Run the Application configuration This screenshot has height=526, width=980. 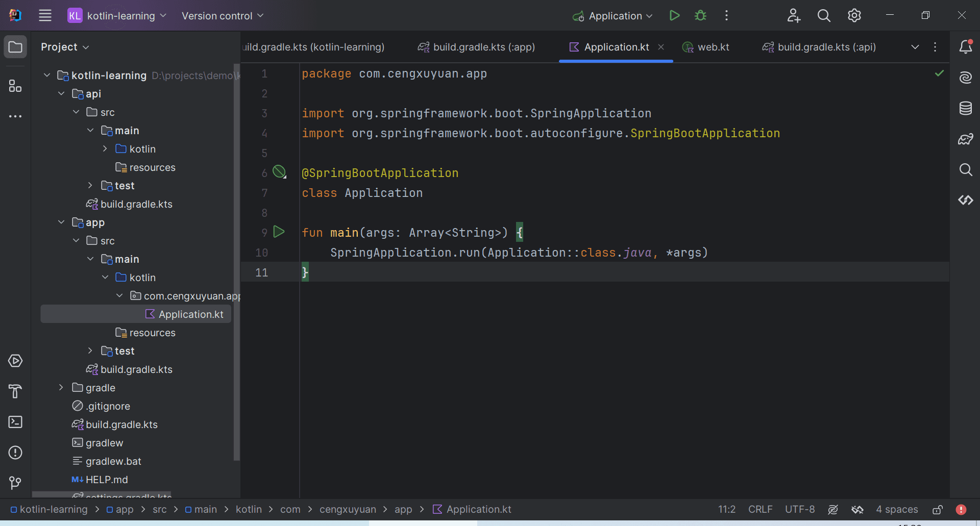674,16
